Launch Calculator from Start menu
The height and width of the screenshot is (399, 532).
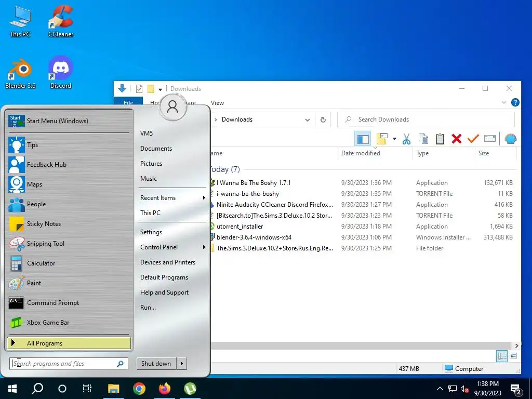[69, 263]
